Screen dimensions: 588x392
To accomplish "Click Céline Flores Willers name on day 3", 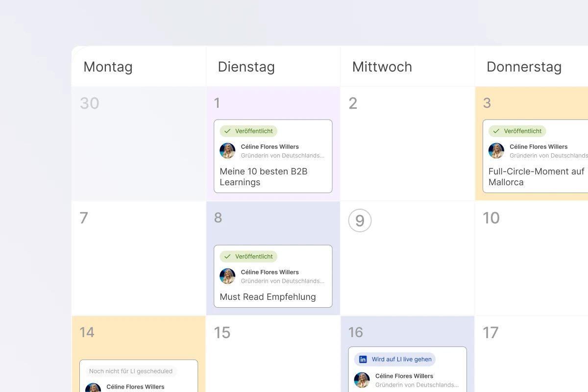I will pyautogui.click(x=539, y=147).
